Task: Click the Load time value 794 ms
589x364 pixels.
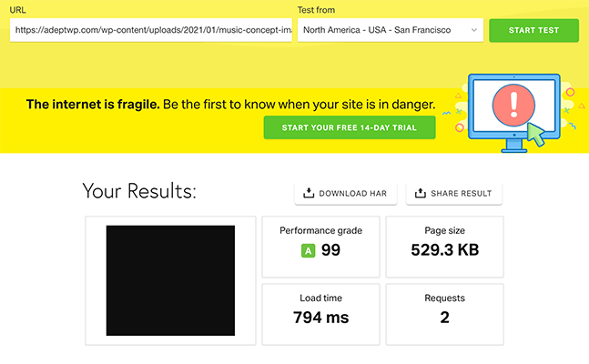Action: pos(320,318)
